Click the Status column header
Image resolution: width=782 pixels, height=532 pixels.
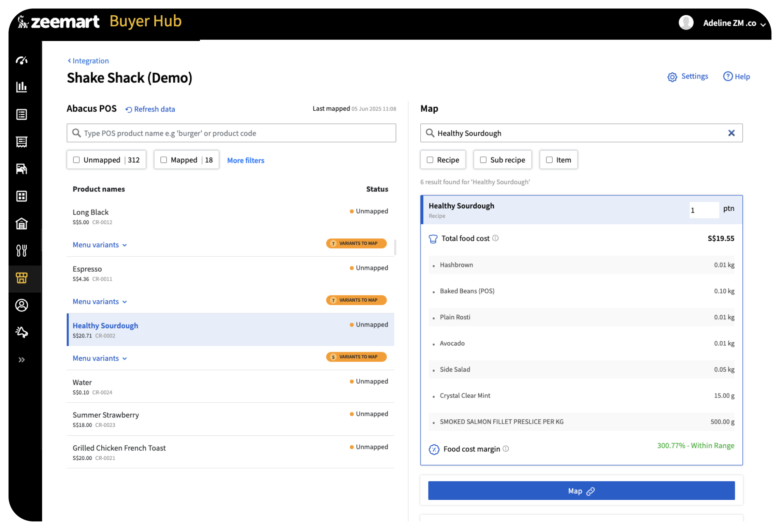click(377, 189)
